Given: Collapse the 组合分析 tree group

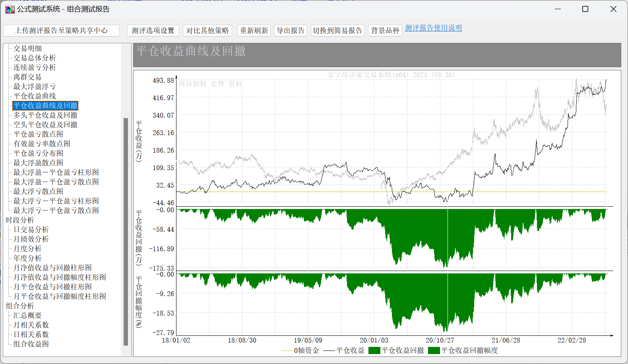Looking at the screenshot, I should click(20, 306).
